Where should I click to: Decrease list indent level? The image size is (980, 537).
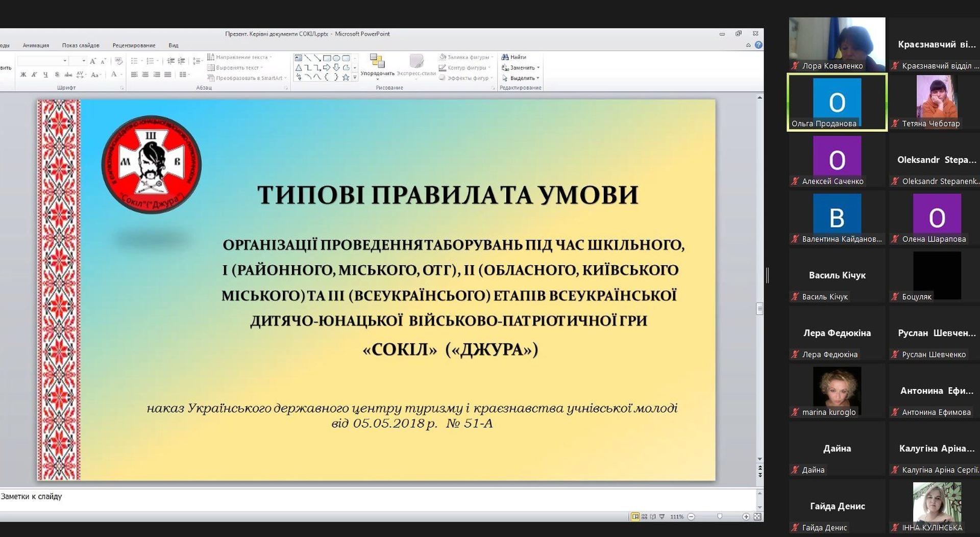coord(170,61)
